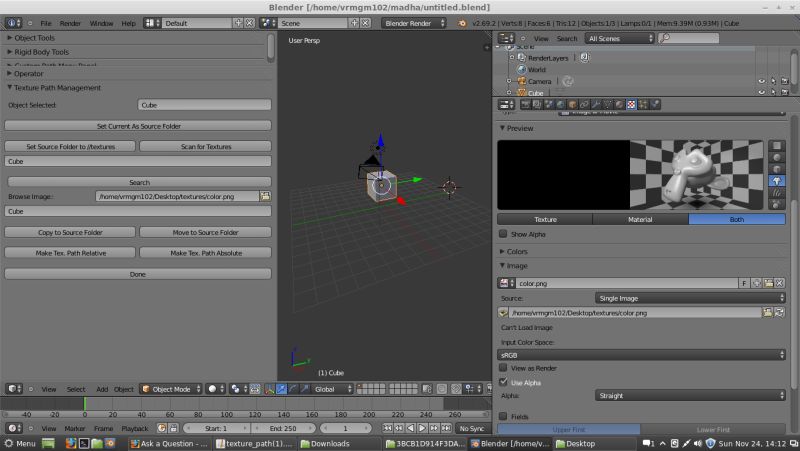Image resolution: width=800 pixels, height=451 pixels.
Task: Select monkey preview shape icon
Action: point(777,181)
